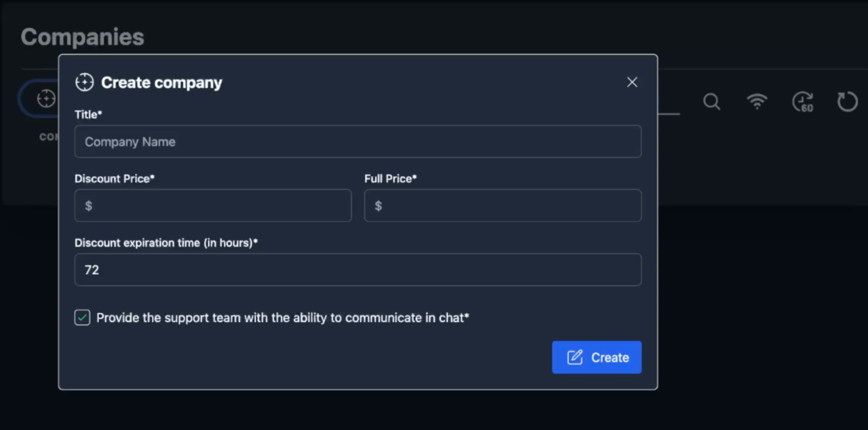Image resolution: width=868 pixels, height=430 pixels.
Task: Click the target icon beside the Create company heading
Action: (84, 82)
